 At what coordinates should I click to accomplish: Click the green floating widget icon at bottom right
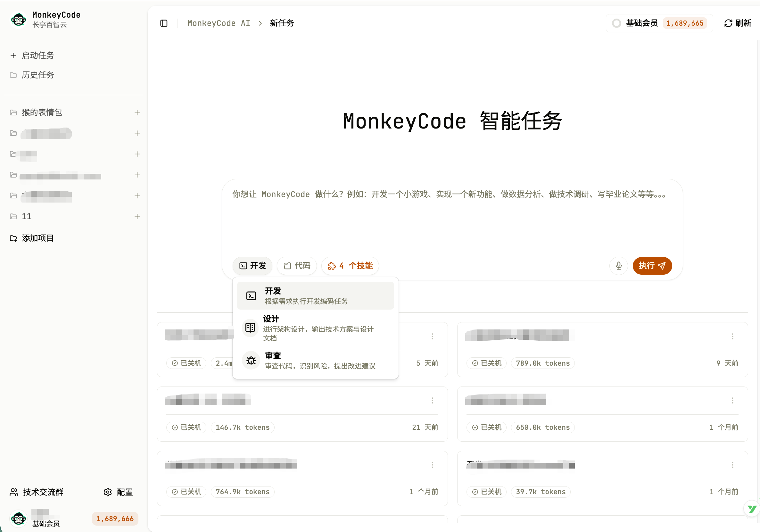point(752,509)
